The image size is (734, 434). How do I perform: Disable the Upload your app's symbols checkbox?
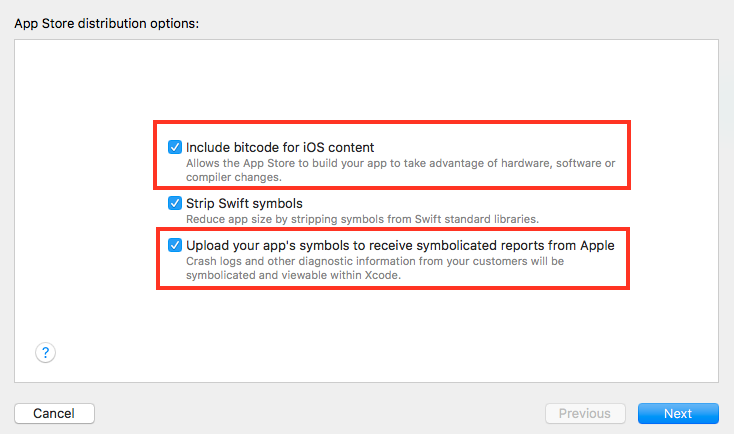176,245
